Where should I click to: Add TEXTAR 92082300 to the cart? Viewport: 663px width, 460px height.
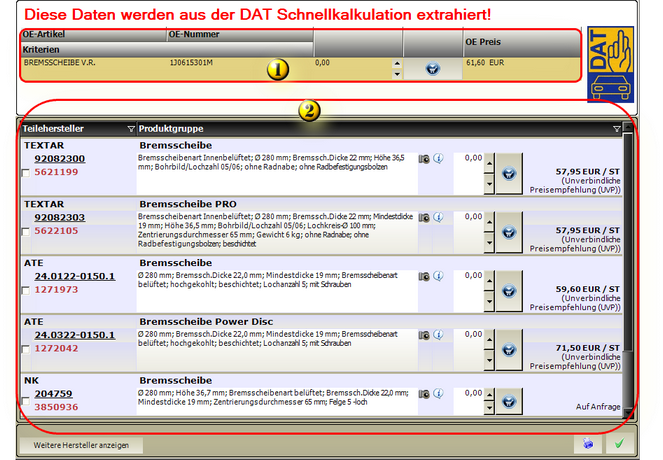509,173
